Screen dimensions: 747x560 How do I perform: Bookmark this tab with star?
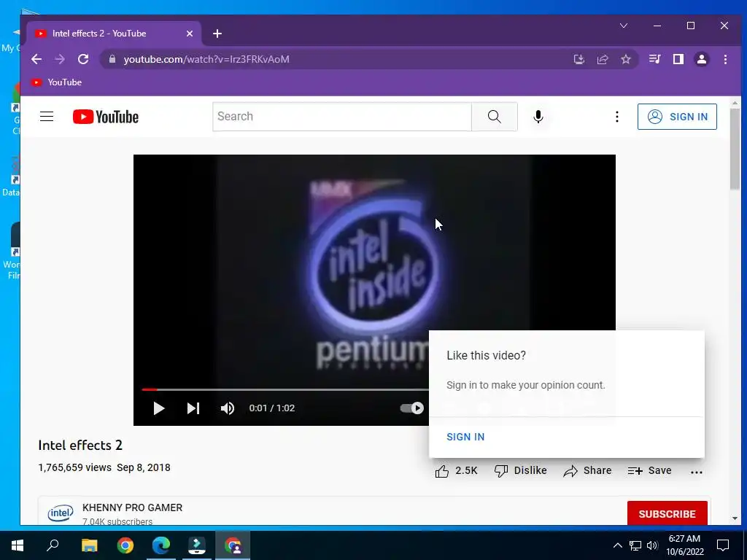[x=626, y=59]
